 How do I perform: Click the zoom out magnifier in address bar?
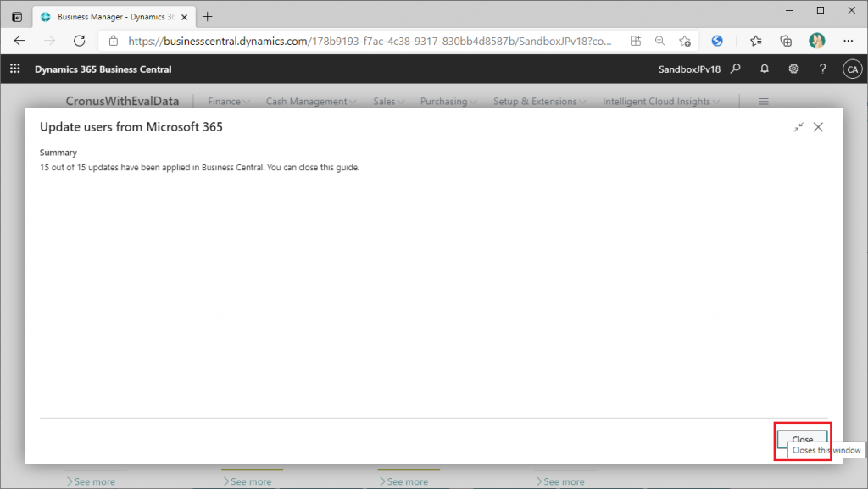659,41
